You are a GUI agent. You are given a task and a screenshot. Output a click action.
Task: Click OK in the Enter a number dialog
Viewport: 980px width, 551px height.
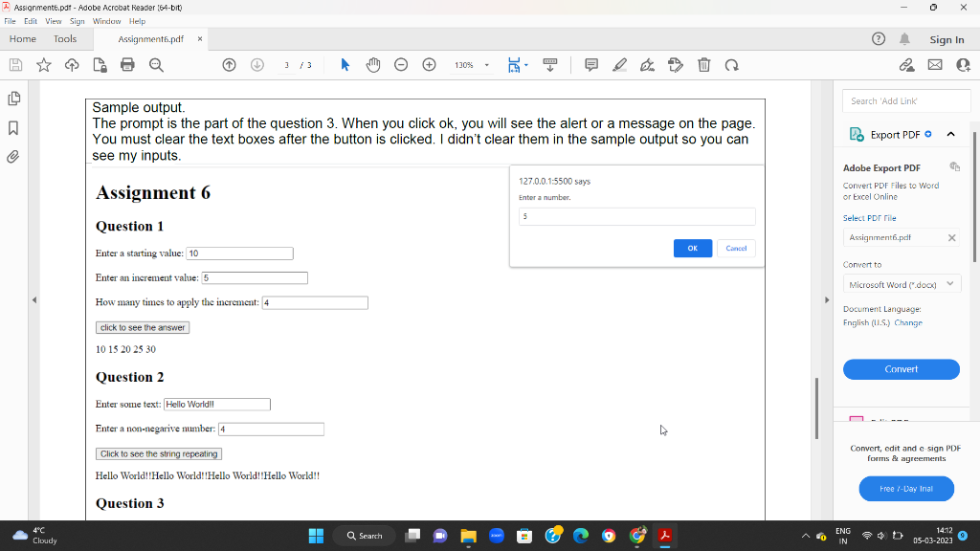point(692,248)
